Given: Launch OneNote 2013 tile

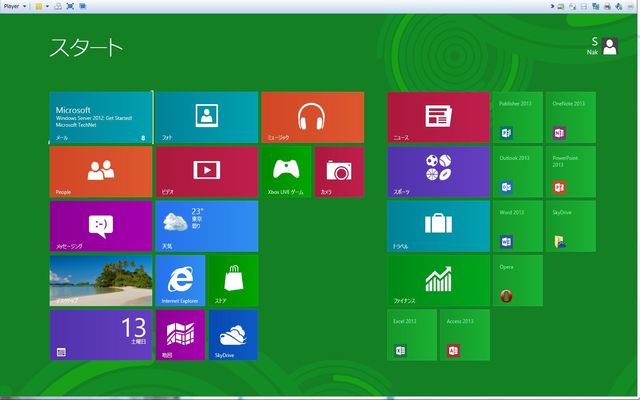Looking at the screenshot, I should pyautogui.click(x=571, y=118).
